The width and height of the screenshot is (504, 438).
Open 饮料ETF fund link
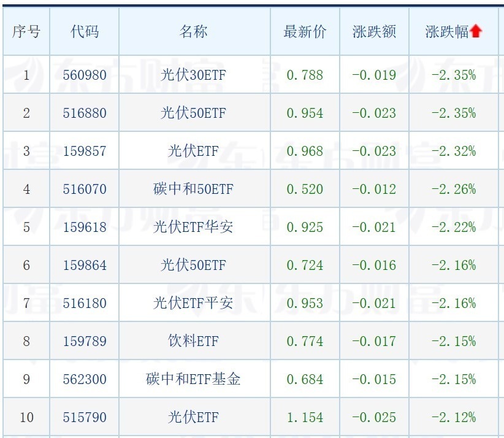coord(194,341)
